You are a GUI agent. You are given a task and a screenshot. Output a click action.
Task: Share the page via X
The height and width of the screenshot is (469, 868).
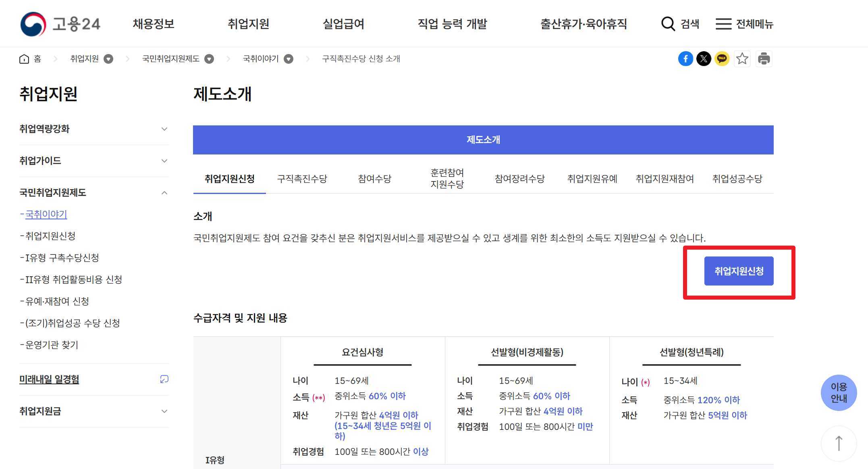tap(704, 58)
